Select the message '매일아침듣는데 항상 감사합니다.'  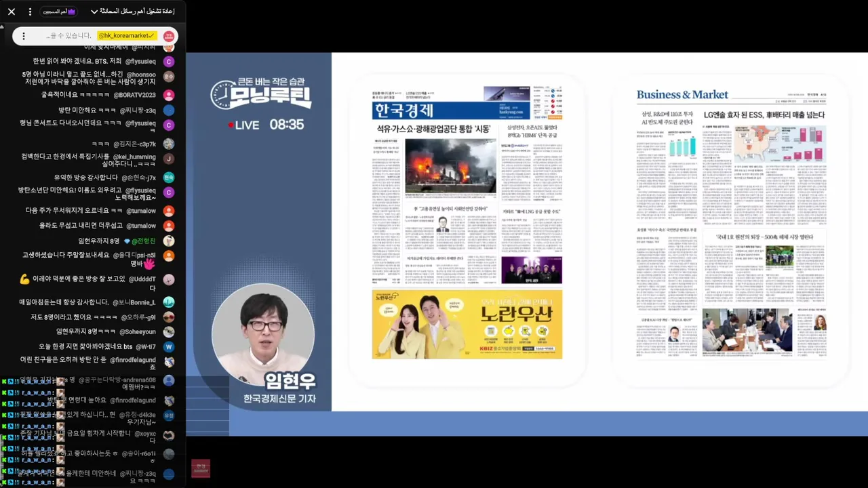click(64, 302)
